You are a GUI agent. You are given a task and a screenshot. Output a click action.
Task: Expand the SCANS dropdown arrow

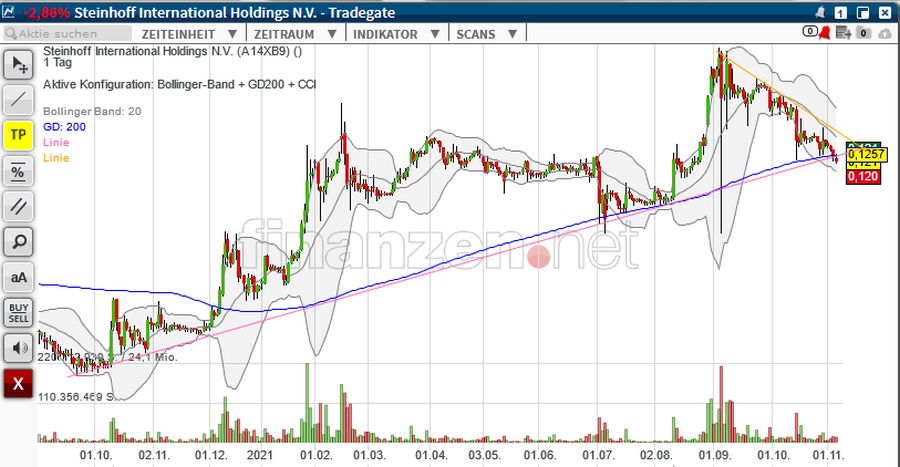click(x=512, y=34)
